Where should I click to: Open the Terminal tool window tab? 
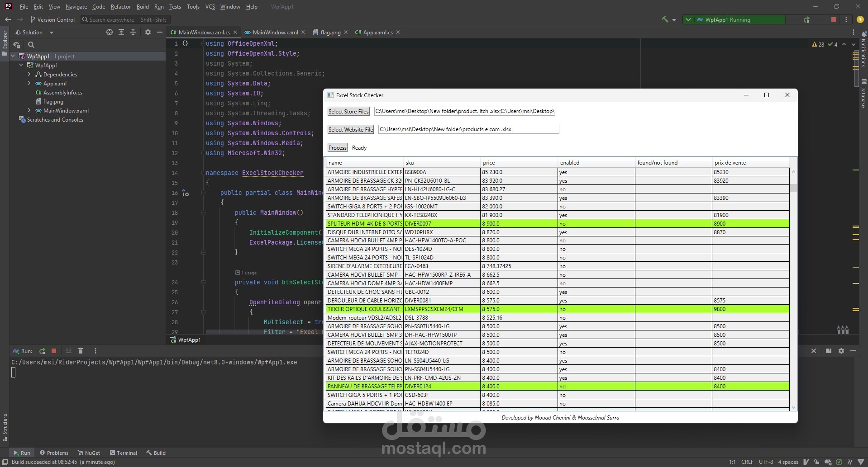pos(123,453)
